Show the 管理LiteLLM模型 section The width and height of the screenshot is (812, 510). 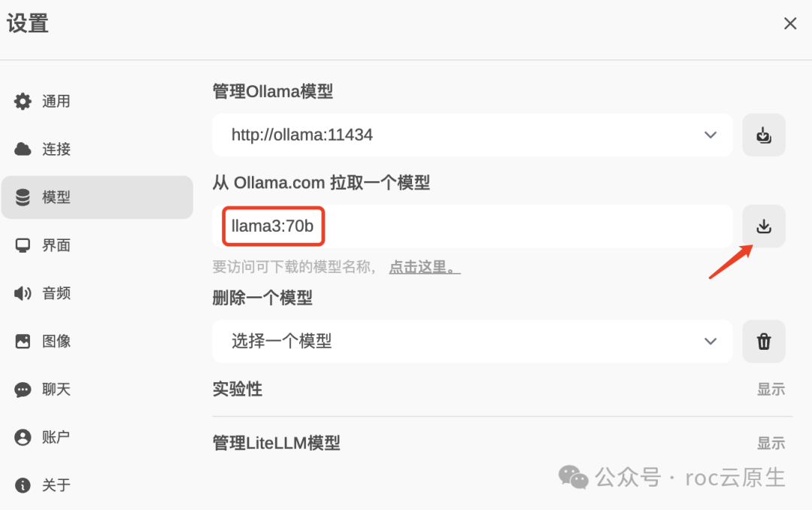(771, 443)
